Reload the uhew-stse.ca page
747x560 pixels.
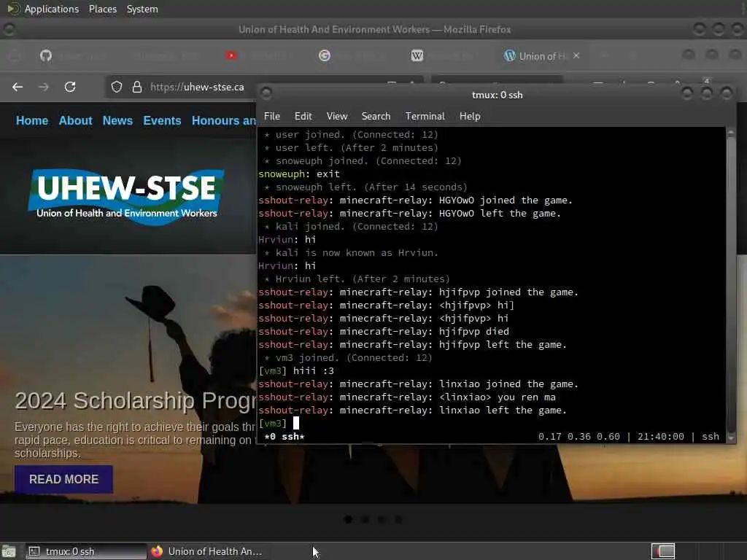coord(70,87)
